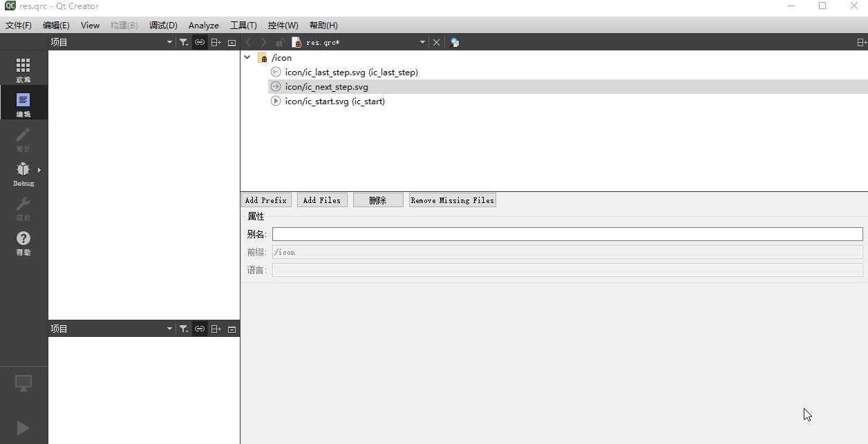
Task: Close the Qt Creator window
Action: tap(853, 6)
